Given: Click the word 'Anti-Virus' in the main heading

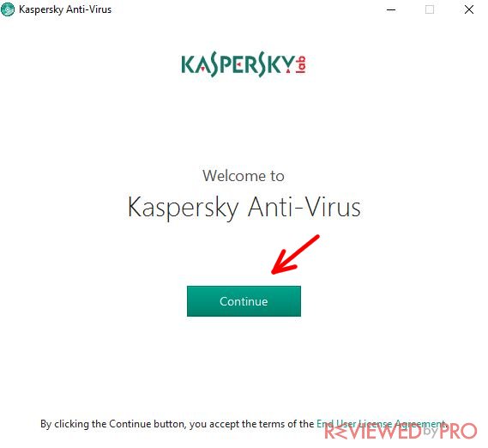Looking at the screenshot, I should click(304, 207).
